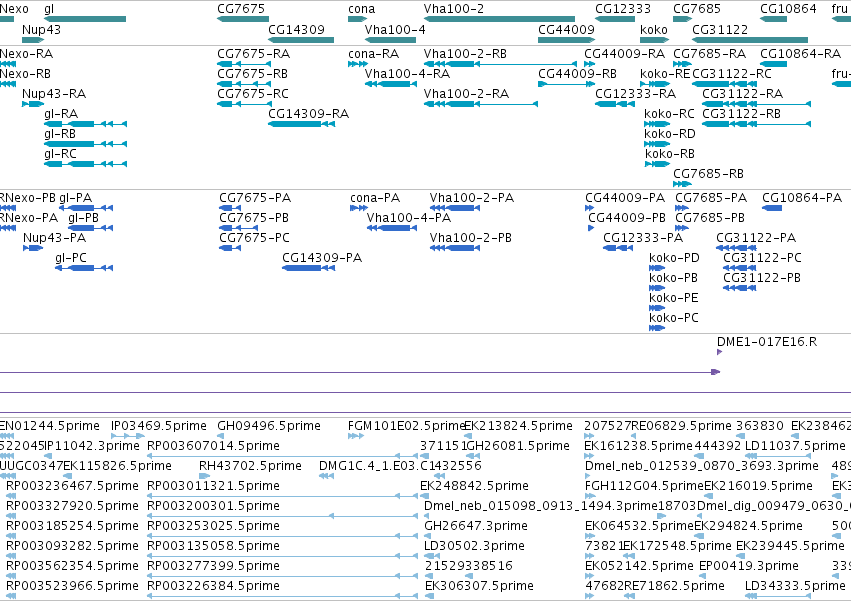Select the CG7675-PB protein label
This screenshot has width=851, height=601.
pyautogui.click(x=254, y=218)
